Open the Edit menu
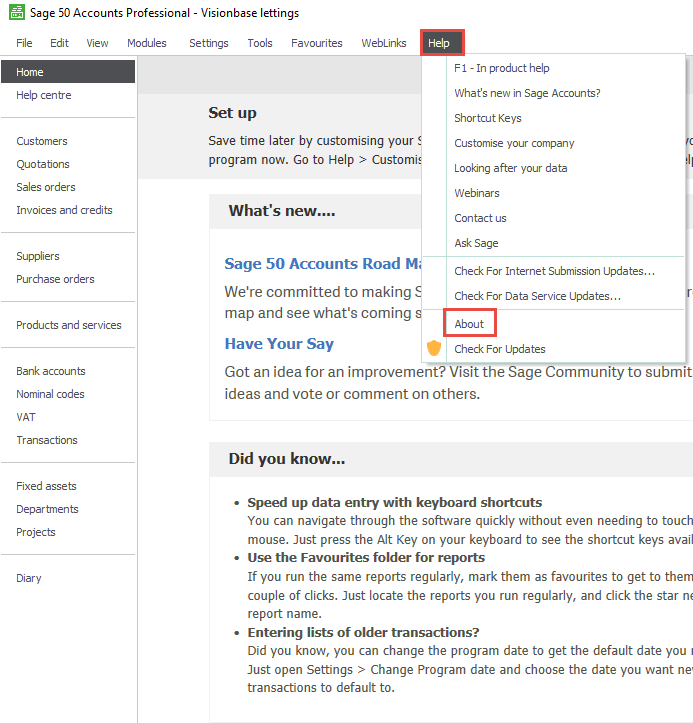The width and height of the screenshot is (693, 723). tap(59, 43)
